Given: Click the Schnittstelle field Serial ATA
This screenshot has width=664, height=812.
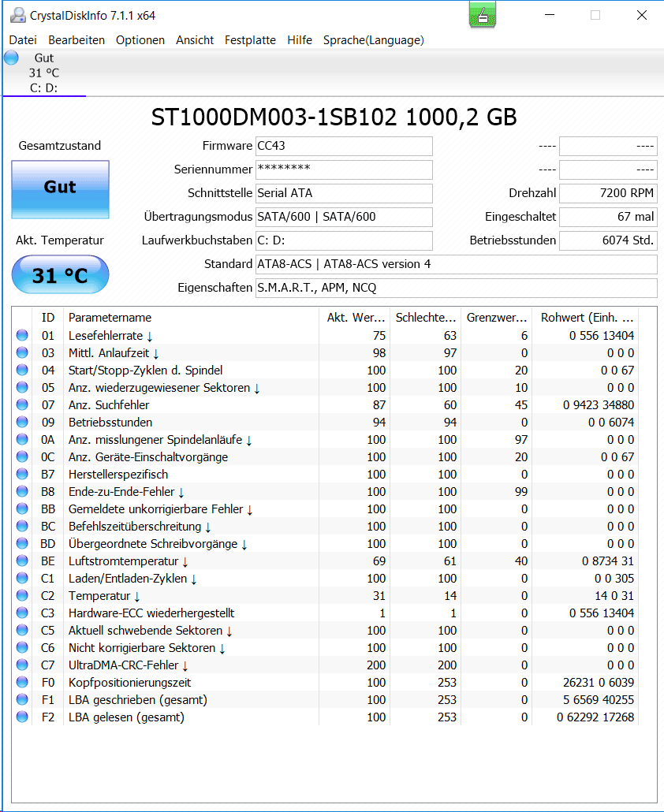Looking at the screenshot, I should (x=344, y=193).
